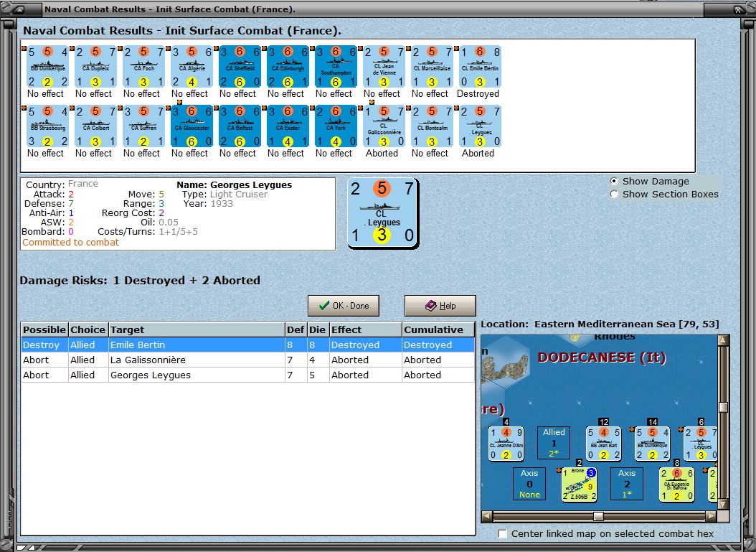
Task: Select the BB Strasbourg ship counter
Action: [47, 126]
